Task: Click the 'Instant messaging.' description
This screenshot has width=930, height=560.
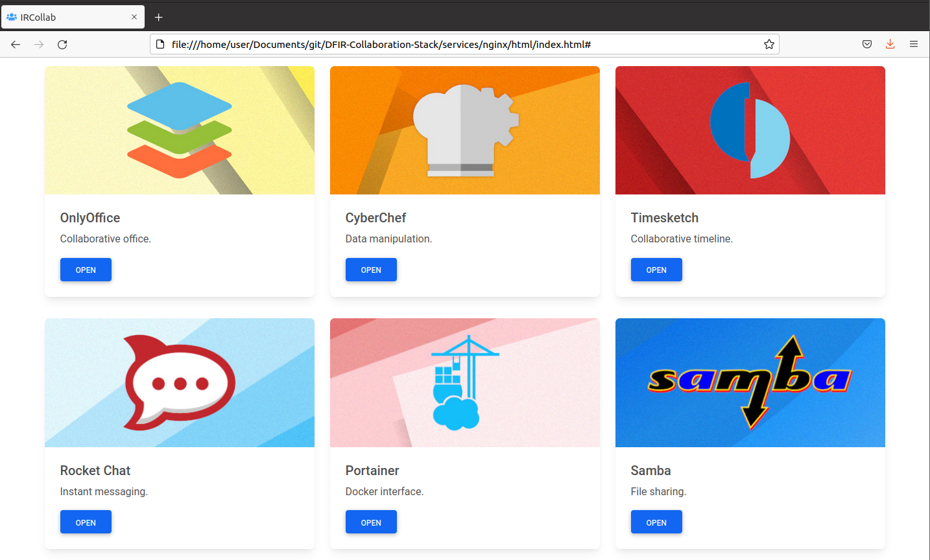Action: [x=104, y=491]
